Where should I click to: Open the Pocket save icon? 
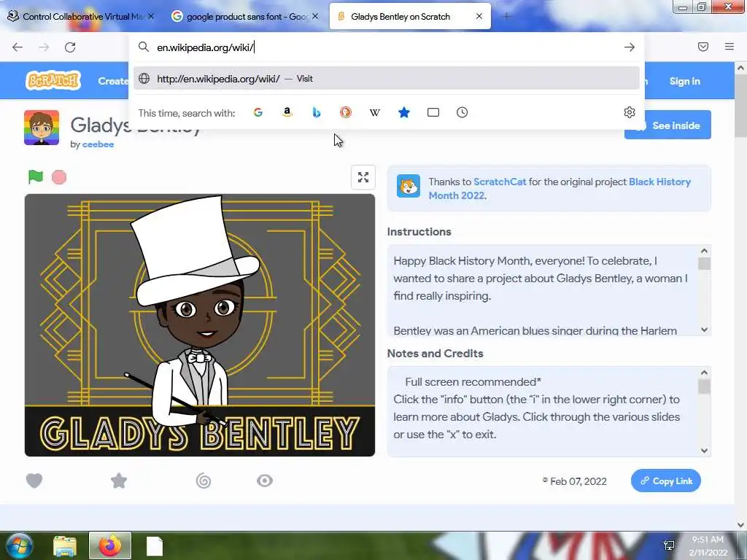tap(703, 47)
